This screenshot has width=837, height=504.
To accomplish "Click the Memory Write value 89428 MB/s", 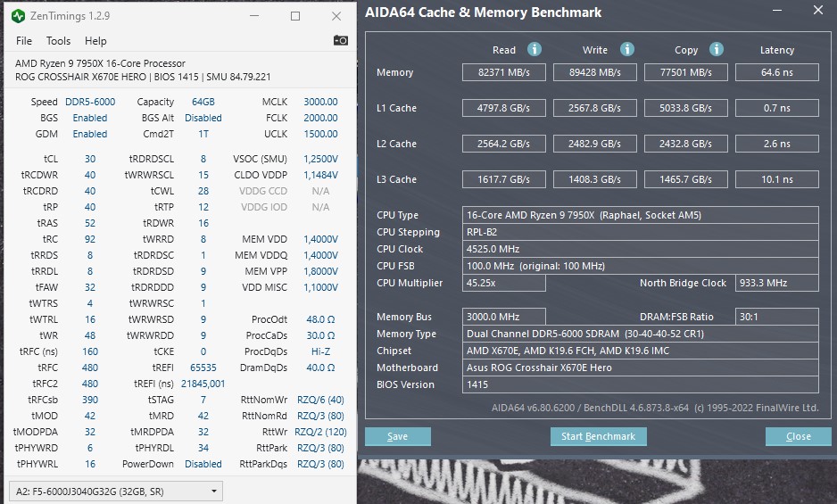I will point(595,72).
